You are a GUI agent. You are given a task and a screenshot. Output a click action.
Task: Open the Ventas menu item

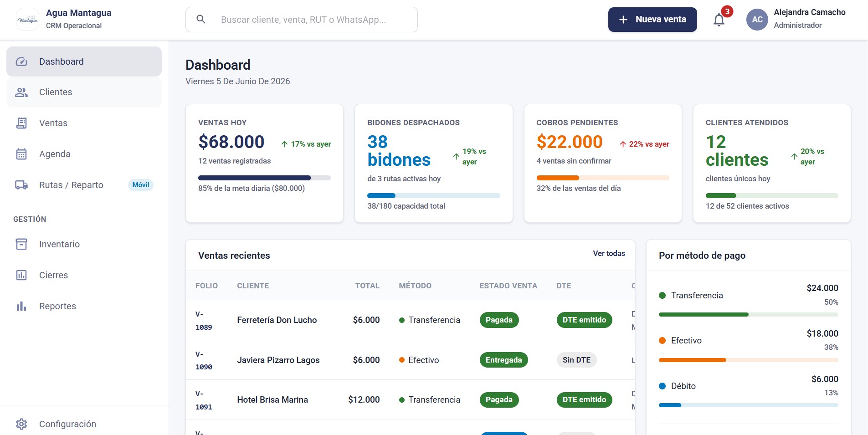84,123
